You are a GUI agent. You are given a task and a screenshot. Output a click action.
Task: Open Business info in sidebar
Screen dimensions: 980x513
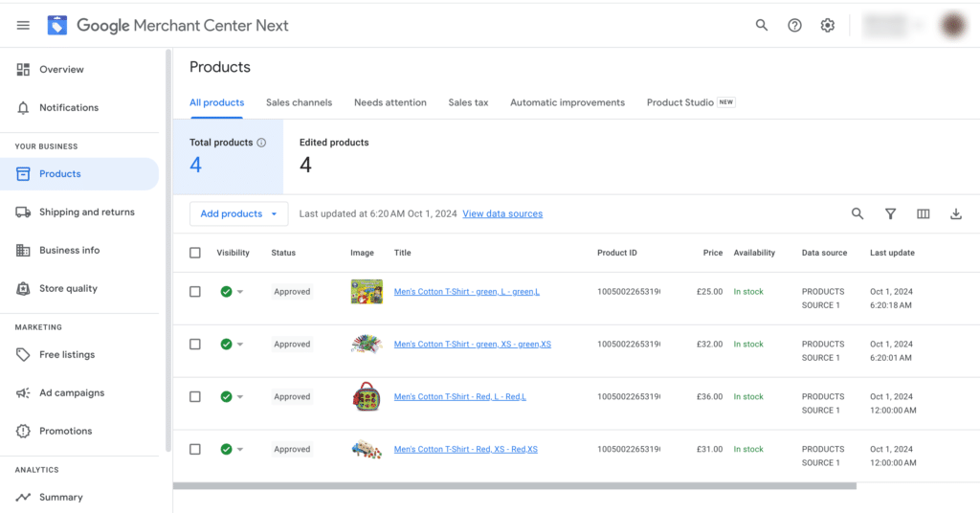coord(69,250)
